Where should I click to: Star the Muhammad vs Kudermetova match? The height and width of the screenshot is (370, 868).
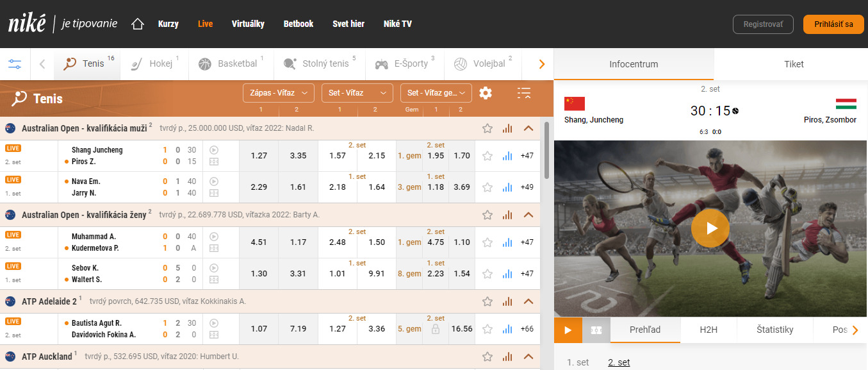coord(487,242)
